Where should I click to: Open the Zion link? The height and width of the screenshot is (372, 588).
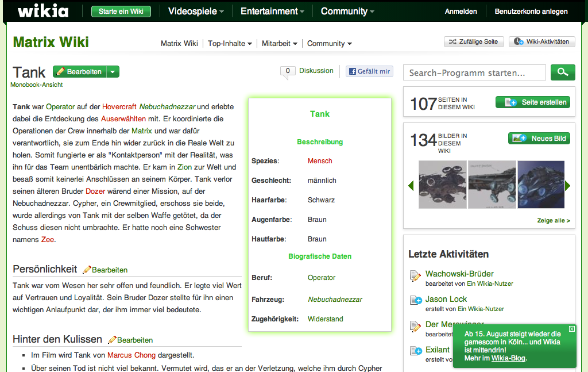coord(184,167)
